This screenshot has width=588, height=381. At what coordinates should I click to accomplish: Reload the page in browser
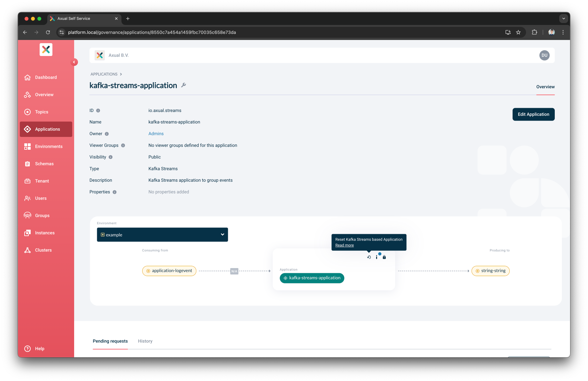[x=48, y=32]
